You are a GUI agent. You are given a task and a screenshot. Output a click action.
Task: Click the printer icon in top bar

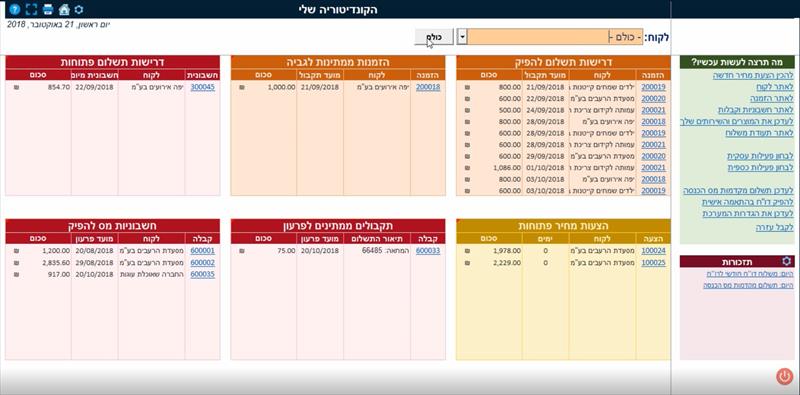pos(48,9)
